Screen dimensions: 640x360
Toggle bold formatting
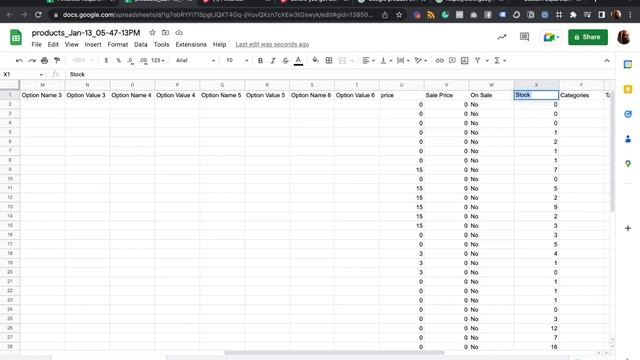coord(260,60)
